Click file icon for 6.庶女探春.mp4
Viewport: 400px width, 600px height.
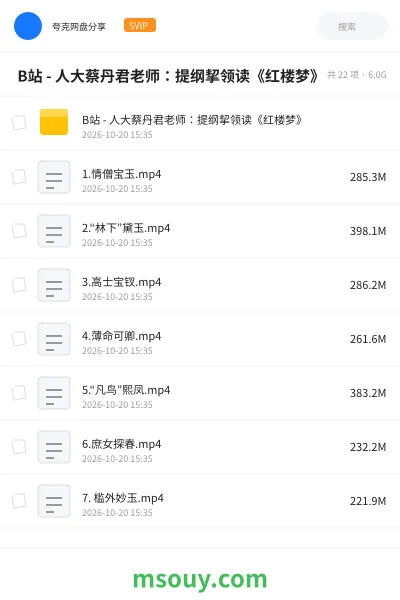54,447
